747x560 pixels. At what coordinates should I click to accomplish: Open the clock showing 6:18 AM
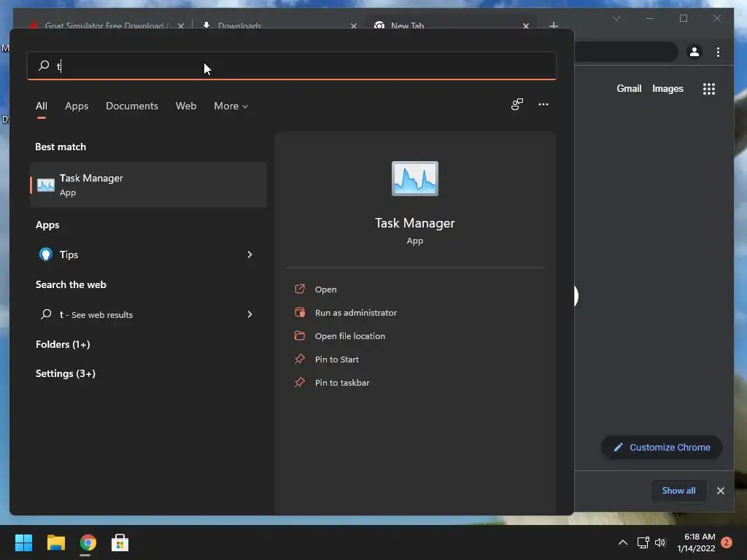[696, 542]
